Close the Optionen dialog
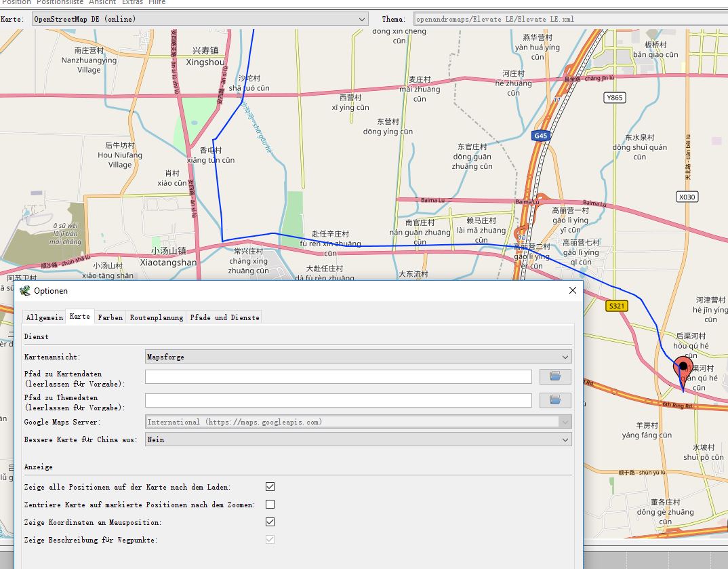Image resolution: width=728 pixels, height=569 pixels. (572, 290)
